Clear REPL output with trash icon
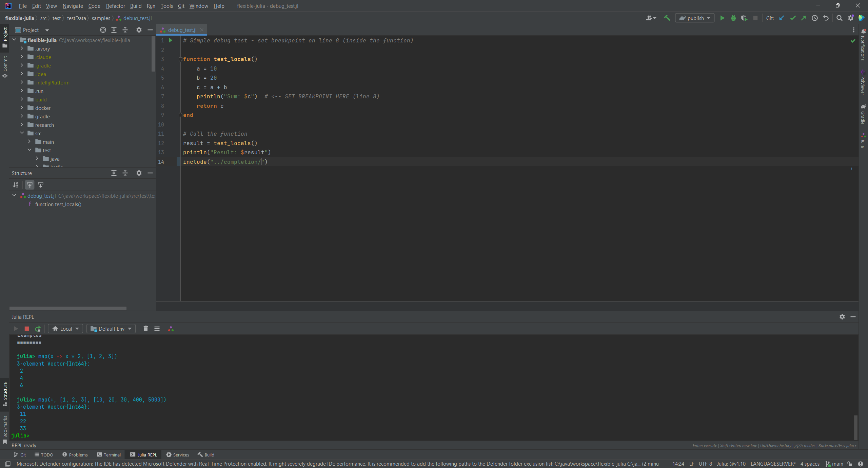Image resolution: width=868 pixels, height=468 pixels. 146,329
